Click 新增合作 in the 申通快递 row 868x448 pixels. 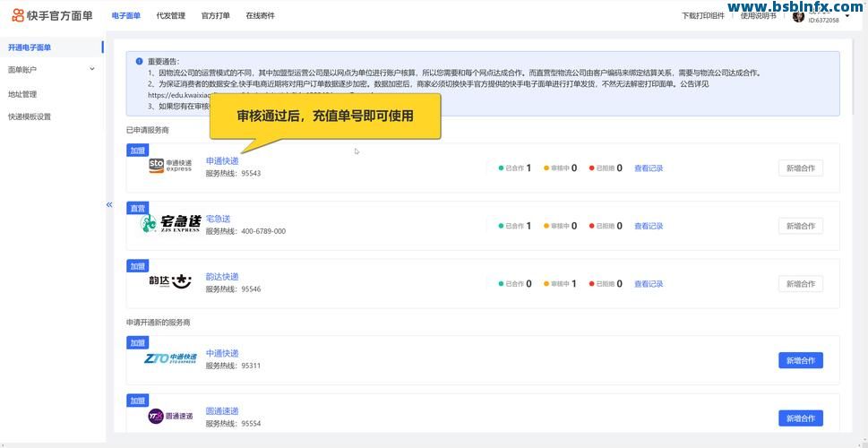coord(801,168)
